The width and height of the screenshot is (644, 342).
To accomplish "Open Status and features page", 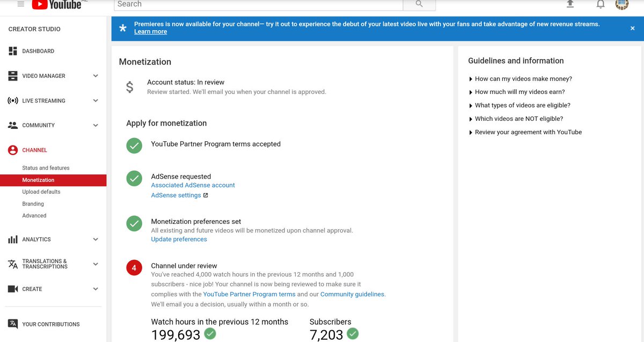I will point(46,168).
